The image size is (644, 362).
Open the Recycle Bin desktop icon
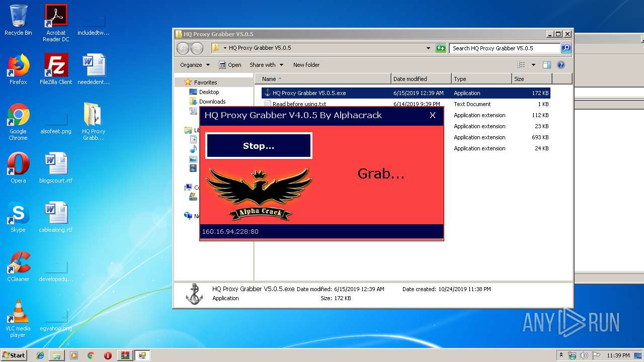coord(18,20)
